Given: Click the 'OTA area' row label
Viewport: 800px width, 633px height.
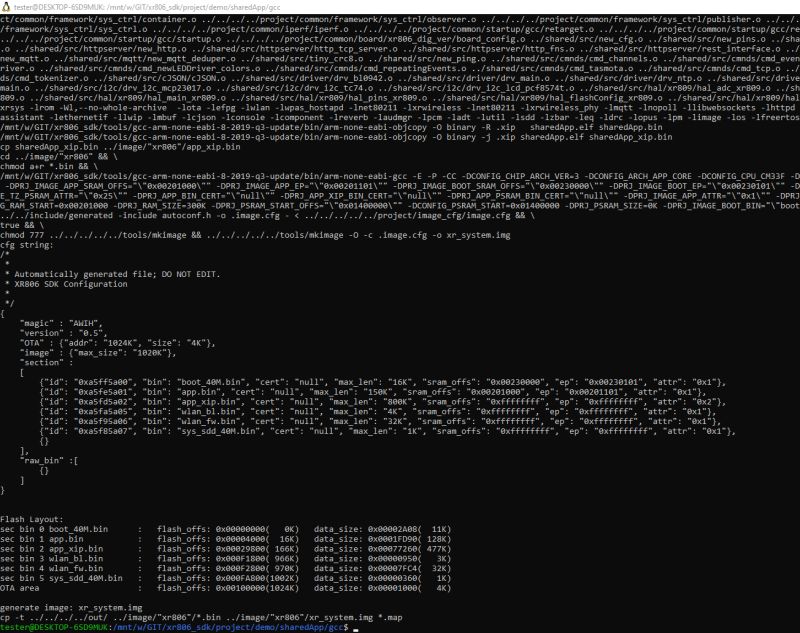Looking at the screenshot, I should pos(19,588).
